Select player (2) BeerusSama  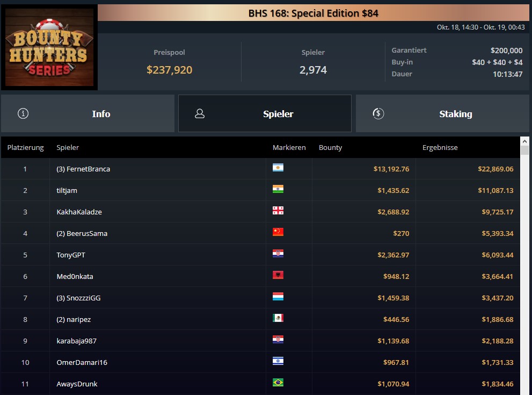(x=82, y=233)
